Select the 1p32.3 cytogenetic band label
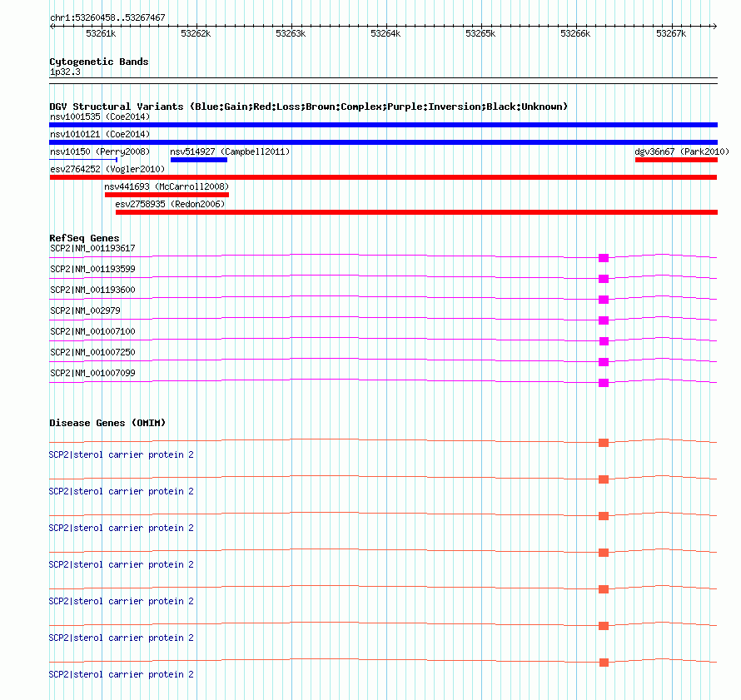 tap(65, 72)
